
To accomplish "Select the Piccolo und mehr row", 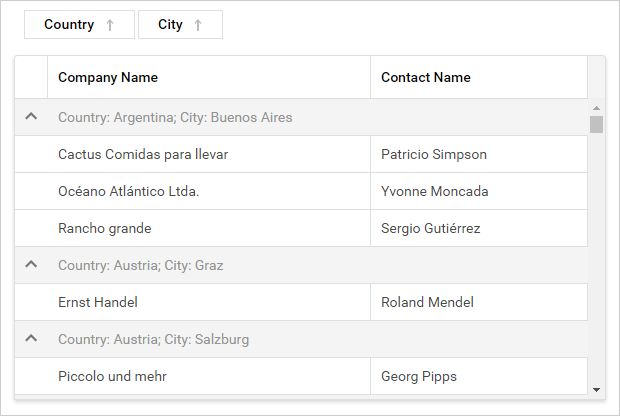I will point(112,376).
